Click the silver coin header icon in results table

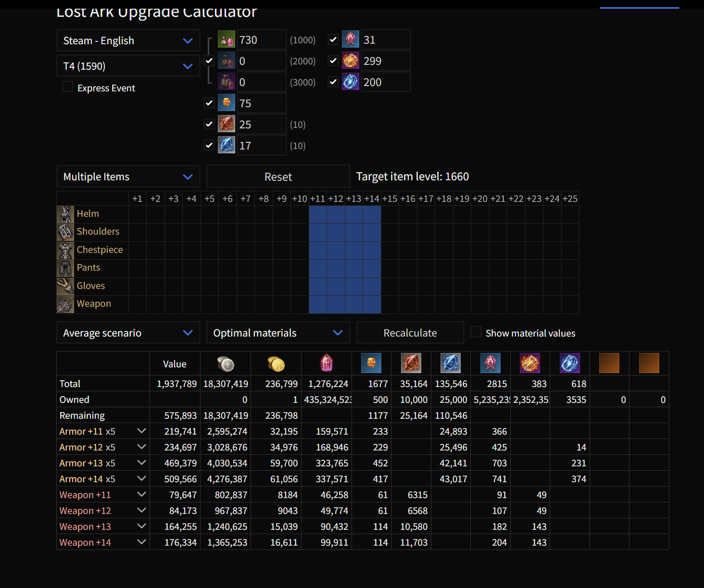[x=226, y=364]
